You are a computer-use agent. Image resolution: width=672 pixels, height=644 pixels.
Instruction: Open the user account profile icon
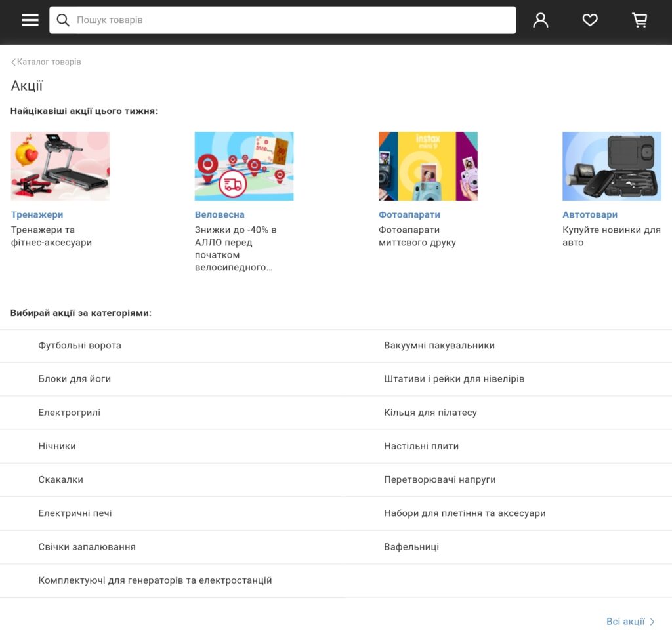540,20
